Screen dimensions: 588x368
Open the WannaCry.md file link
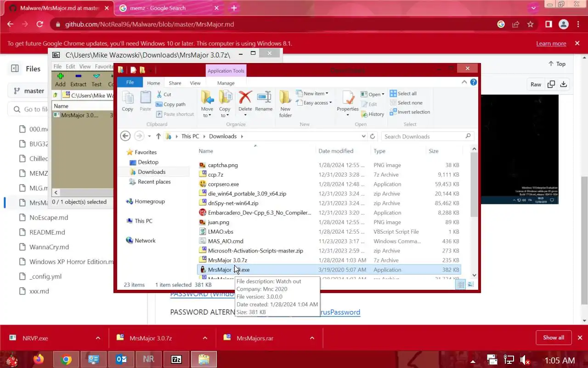[x=49, y=247]
